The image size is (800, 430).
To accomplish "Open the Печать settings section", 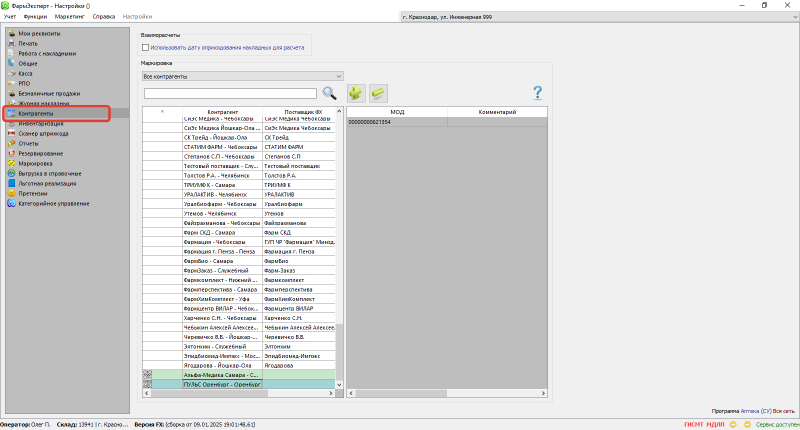I will point(28,43).
